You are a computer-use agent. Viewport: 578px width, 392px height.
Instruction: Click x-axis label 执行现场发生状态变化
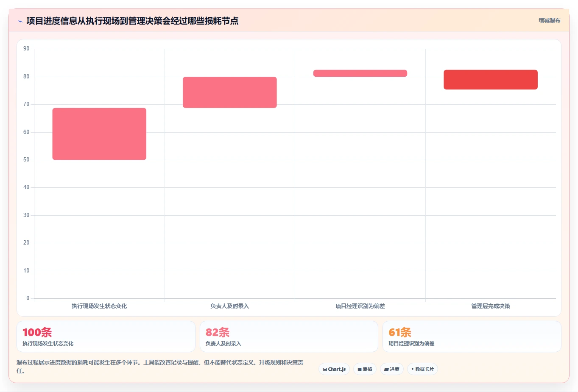tap(99, 306)
